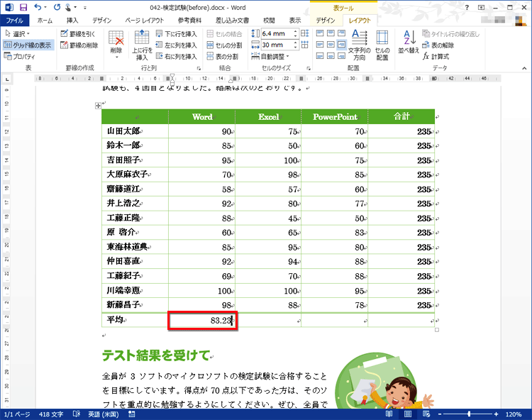The image size is (532, 420).
Task: Click the Touch/Mouse mode icon
Action: (68, 7)
